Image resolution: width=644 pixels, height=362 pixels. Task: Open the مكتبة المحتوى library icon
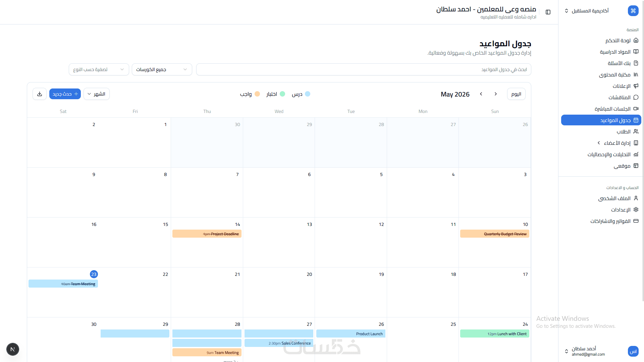pyautogui.click(x=636, y=75)
